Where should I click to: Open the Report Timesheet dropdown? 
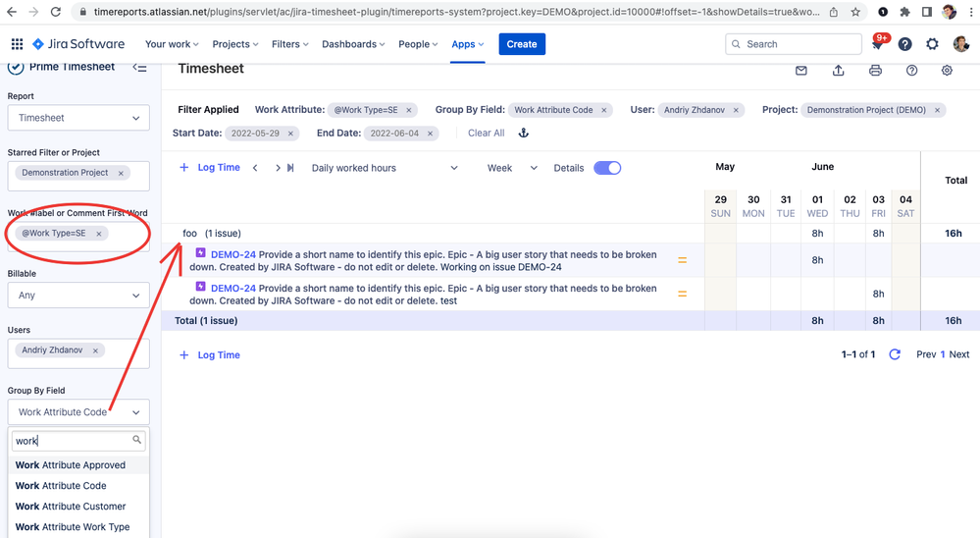78,118
